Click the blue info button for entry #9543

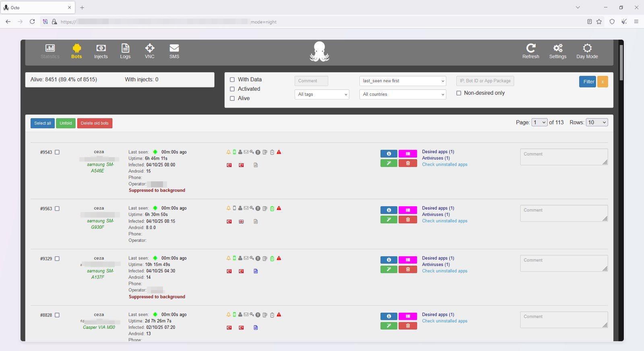pos(389,154)
